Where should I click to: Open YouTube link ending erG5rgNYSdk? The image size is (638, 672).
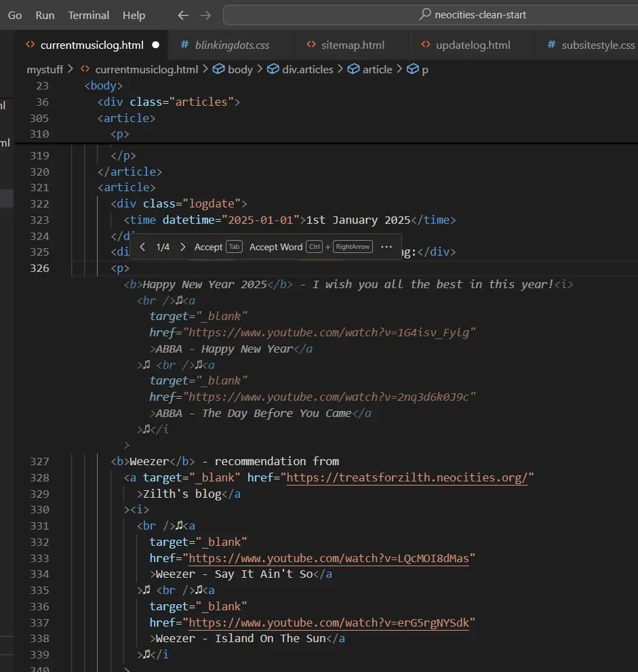[329, 622]
